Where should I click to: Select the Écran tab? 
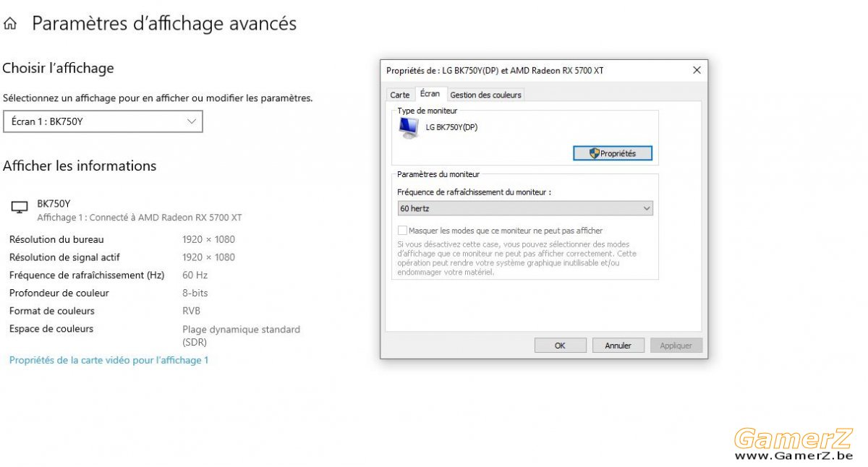pos(430,94)
